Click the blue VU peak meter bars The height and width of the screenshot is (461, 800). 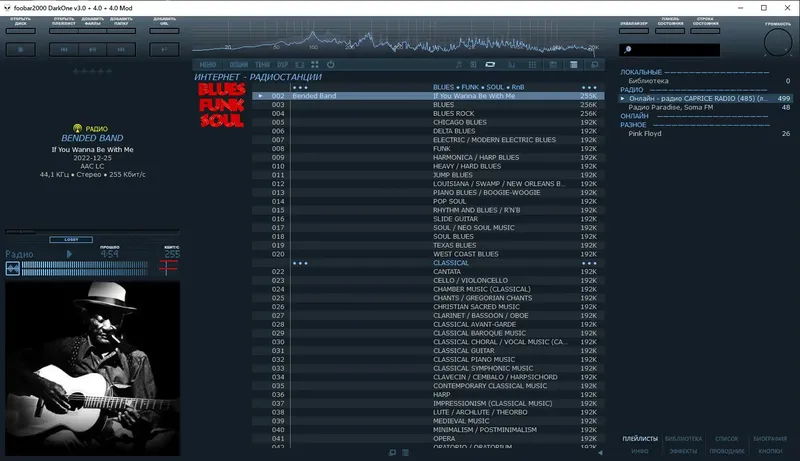click(85, 268)
